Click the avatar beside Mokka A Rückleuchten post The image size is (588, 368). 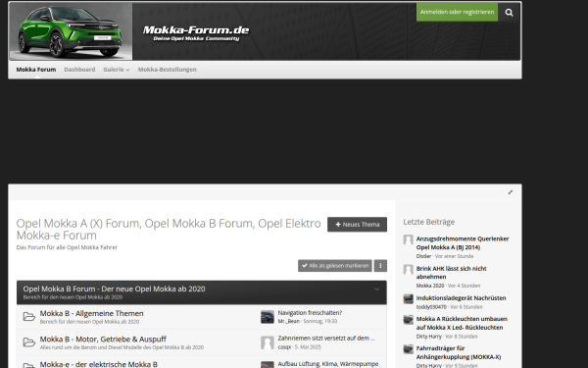click(x=409, y=320)
